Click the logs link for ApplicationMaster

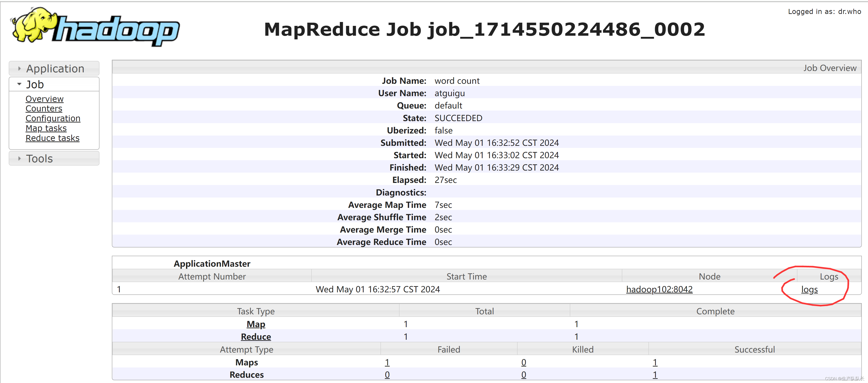(809, 289)
